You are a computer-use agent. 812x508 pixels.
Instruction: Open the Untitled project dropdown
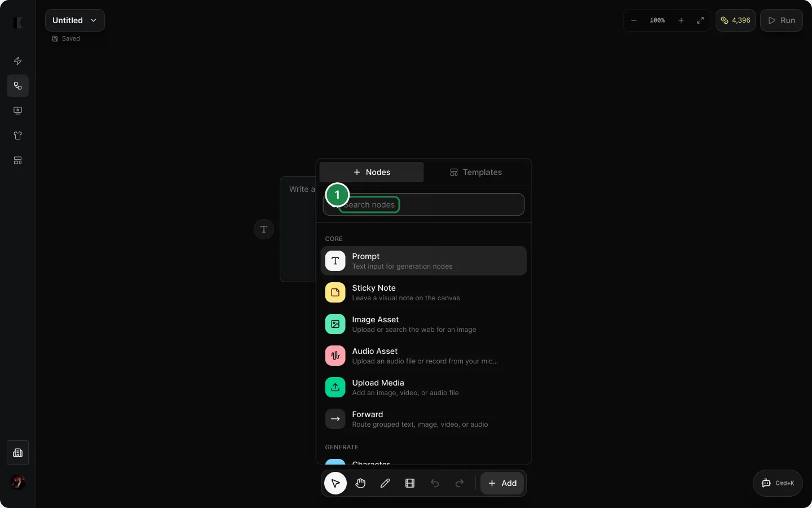point(75,20)
